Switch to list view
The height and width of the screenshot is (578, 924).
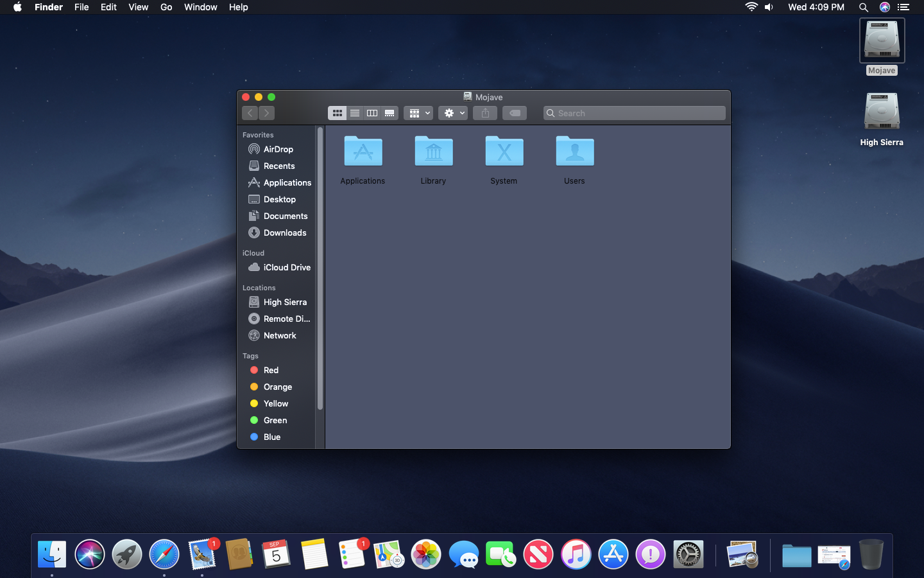pos(354,113)
